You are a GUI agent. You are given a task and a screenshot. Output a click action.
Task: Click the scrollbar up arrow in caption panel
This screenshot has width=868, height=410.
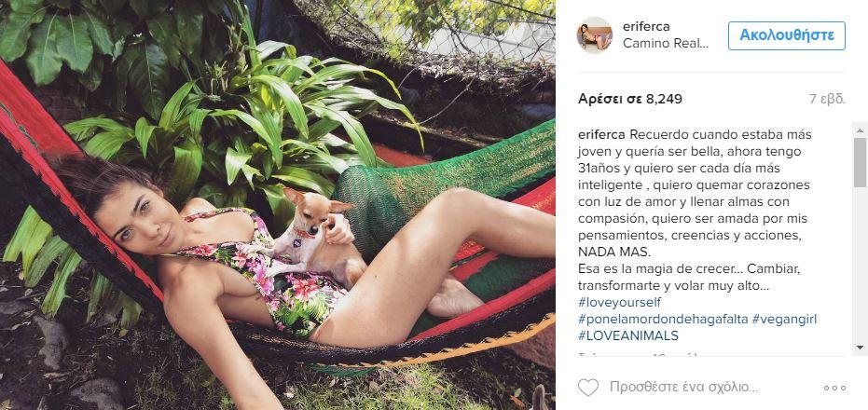click(860, 129)
